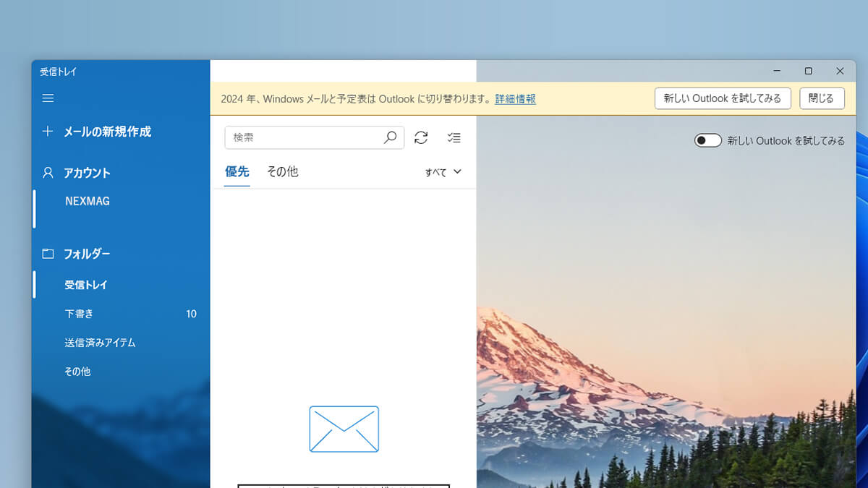Image resolution: width=868 pixels, height=488 pixels.
Task: Switch to the 優先 tab
Action: [x=237, y=171]
